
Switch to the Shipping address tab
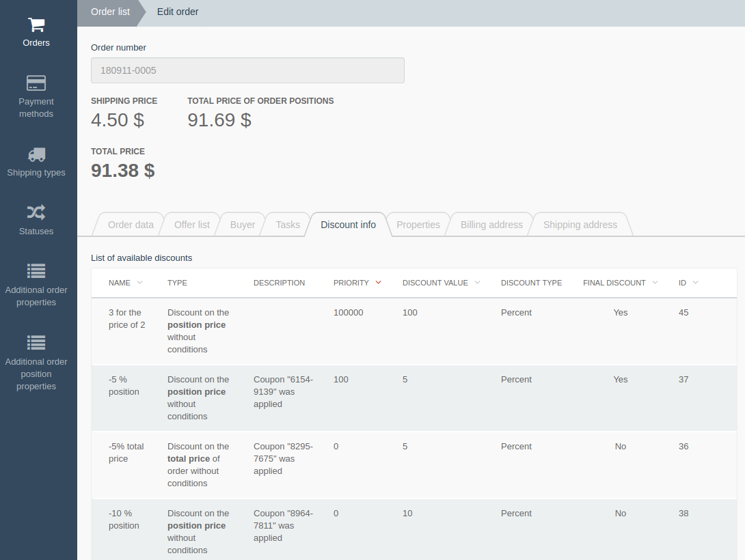click(580, 225)
